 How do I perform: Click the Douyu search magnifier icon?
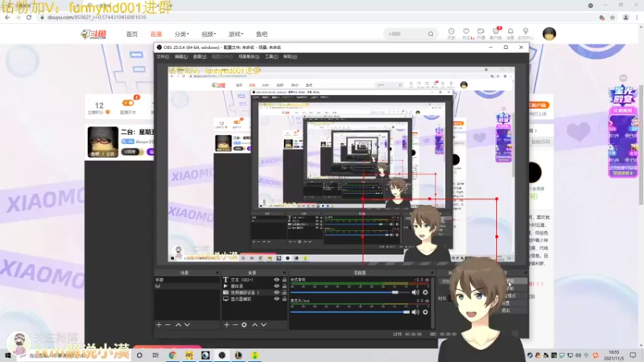[x=431, y=34]
